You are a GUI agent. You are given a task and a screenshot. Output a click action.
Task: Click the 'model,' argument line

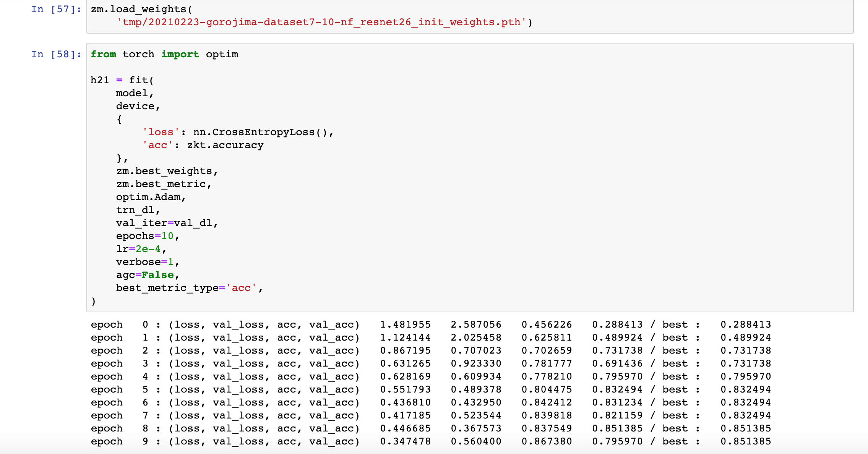[x=135, y=93]
